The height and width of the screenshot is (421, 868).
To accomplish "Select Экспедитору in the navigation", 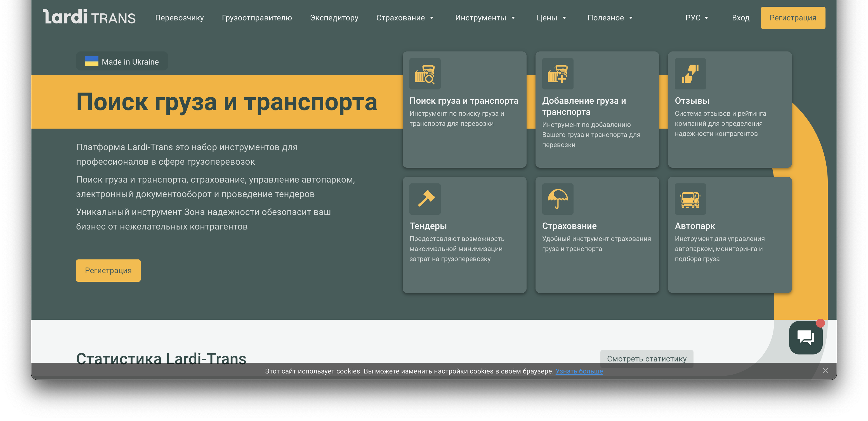I will click(334, 18).
